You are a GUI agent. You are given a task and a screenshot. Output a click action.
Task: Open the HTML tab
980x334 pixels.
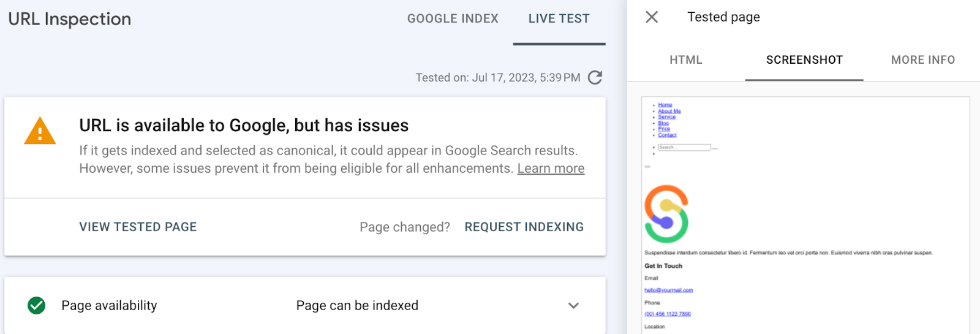tap(686, 60)
